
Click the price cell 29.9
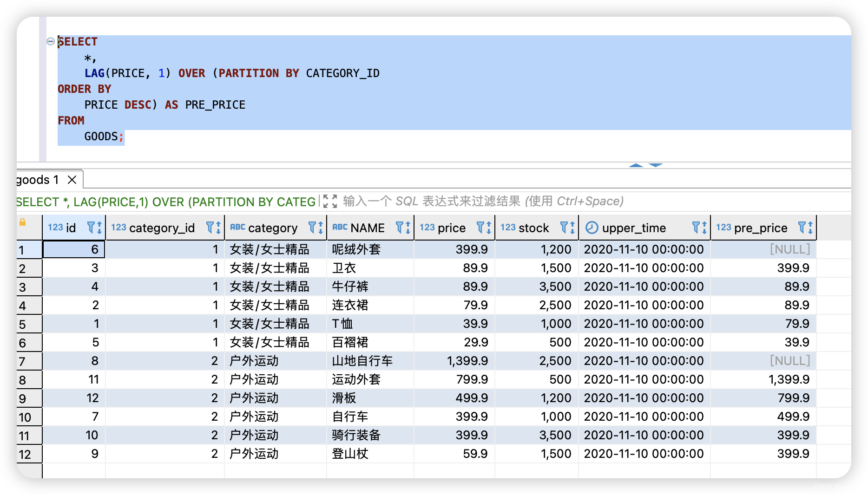pyautogui.click(x=454, y=342)
